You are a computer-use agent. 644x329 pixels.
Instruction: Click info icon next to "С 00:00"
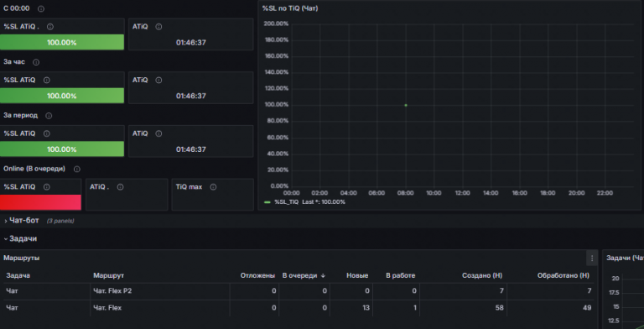coord(40,8)
